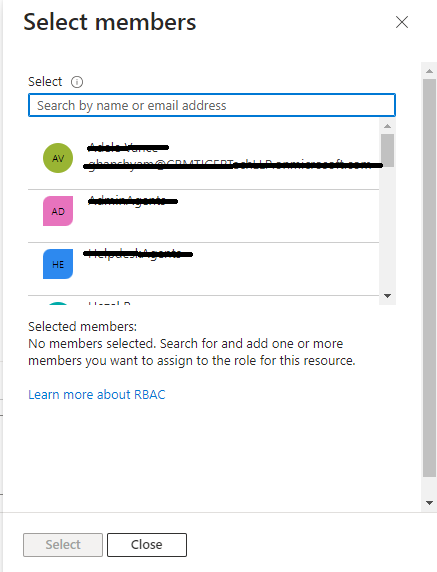Image resolution: width=437 pixels, height=572 pixels.
Task: Click the outer panel's vertical scrollbar thumb
Action: (429, 278)
